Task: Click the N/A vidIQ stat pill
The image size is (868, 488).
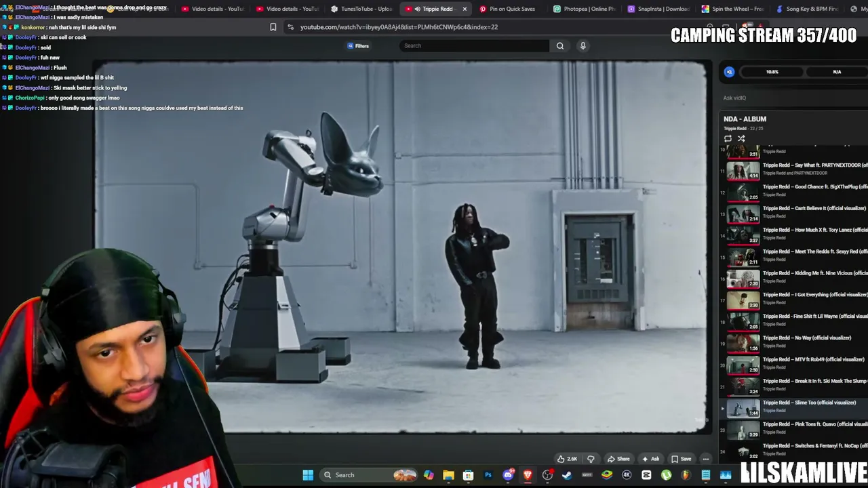Action: click(x=837, y=72)
